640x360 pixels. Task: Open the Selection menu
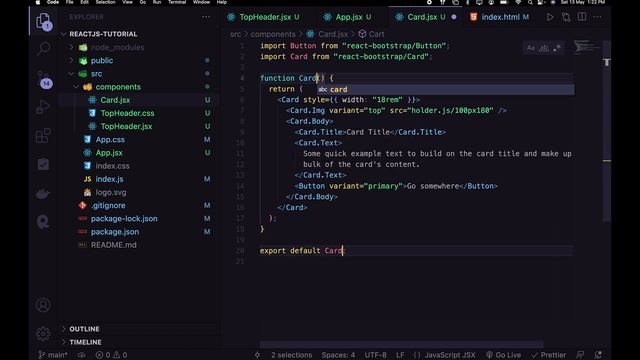[105, 2]
